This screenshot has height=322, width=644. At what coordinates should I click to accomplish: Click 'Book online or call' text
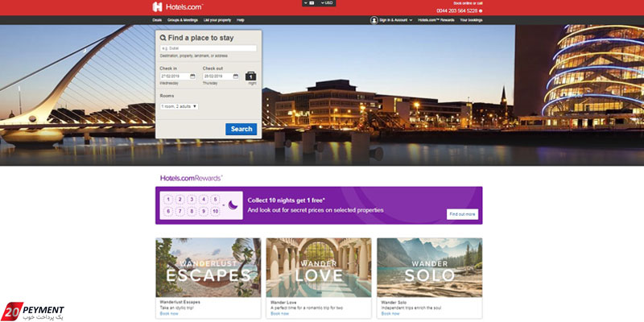[468, 3]
